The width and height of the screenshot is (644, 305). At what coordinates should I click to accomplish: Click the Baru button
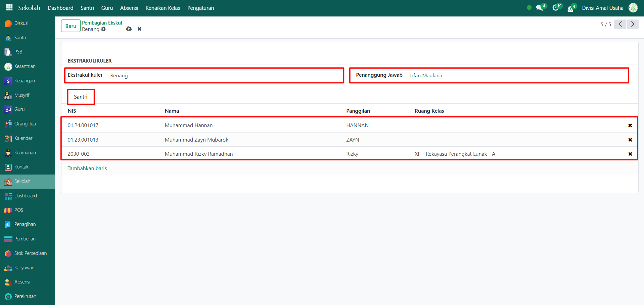(x=71, y=26)
